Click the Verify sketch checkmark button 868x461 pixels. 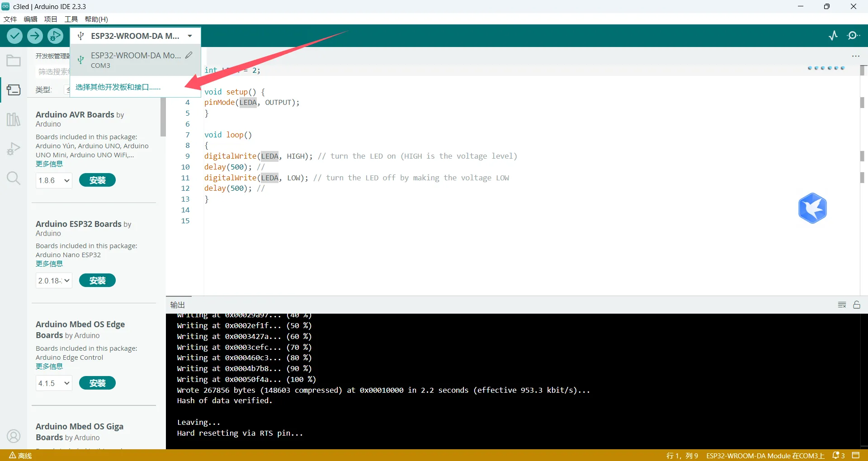coord(14,36)
